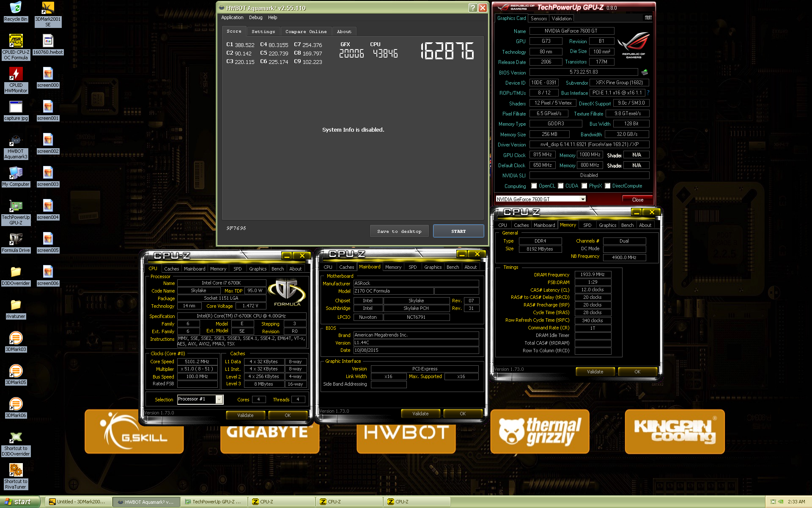Open the Debug menu in Aquamark
This screenshot has height=508, width=812.
(x=255, y=17)
